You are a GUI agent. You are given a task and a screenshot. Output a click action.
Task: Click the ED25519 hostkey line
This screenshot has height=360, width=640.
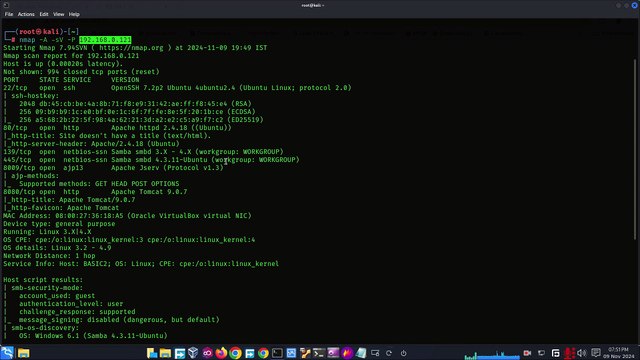[141, 120]
